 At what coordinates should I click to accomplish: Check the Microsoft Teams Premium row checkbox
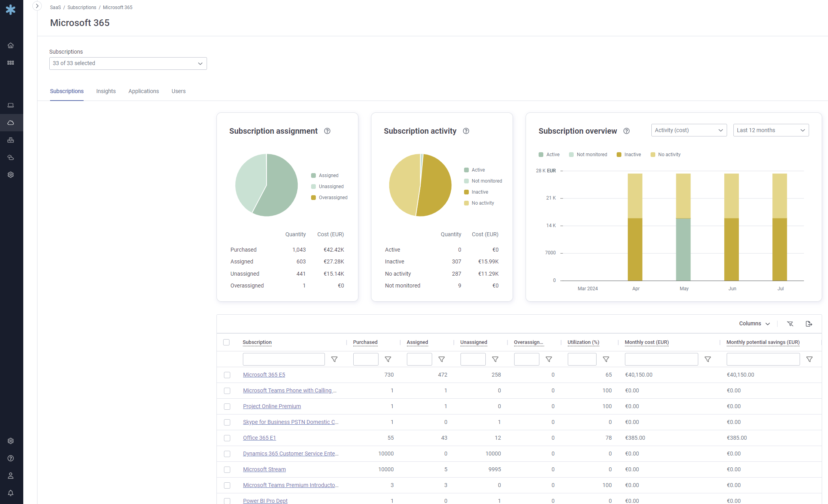[x=227, y=485]
